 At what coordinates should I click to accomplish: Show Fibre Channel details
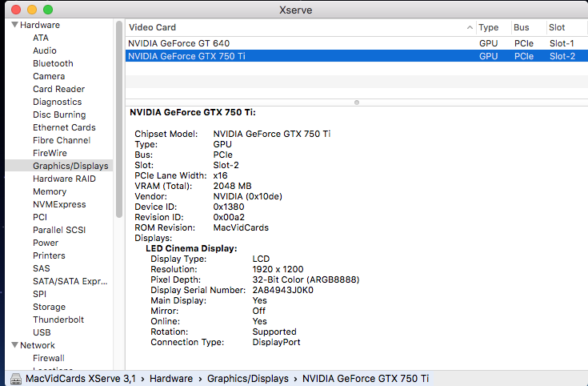pyautogui.click(x=62, y=140)
